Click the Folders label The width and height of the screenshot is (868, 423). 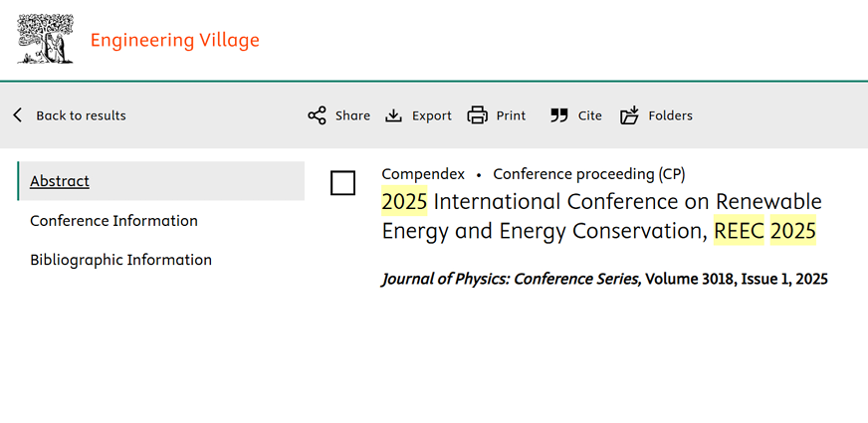(670, 115)
